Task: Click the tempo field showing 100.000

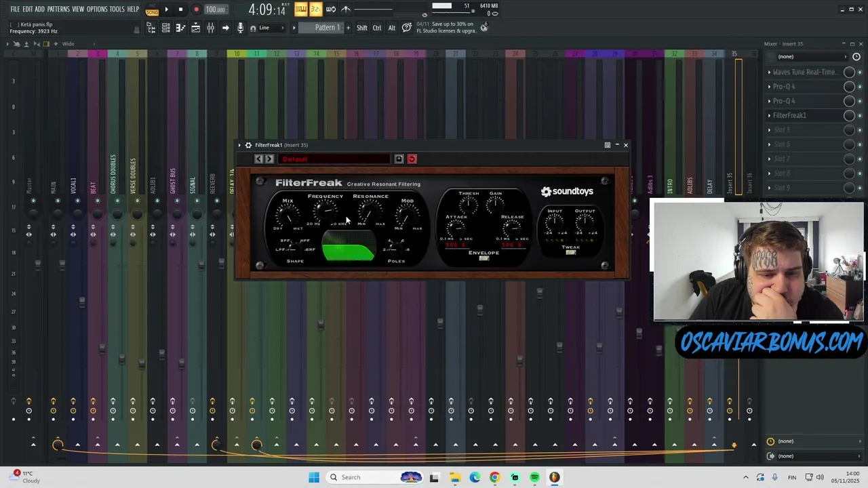Action: coord(216,9)
